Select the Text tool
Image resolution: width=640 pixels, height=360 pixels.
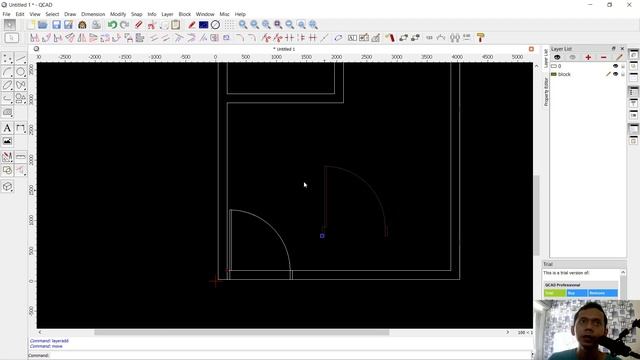point(7,128)
